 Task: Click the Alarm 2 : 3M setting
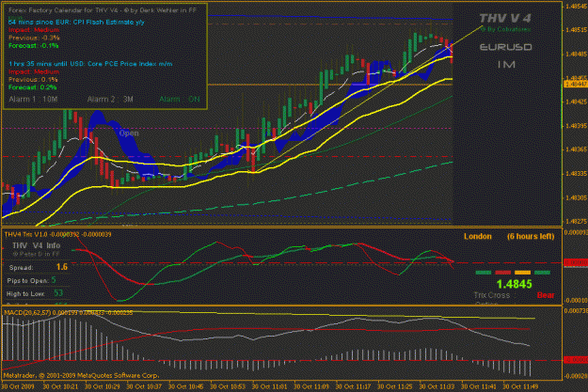click(110, 100)
